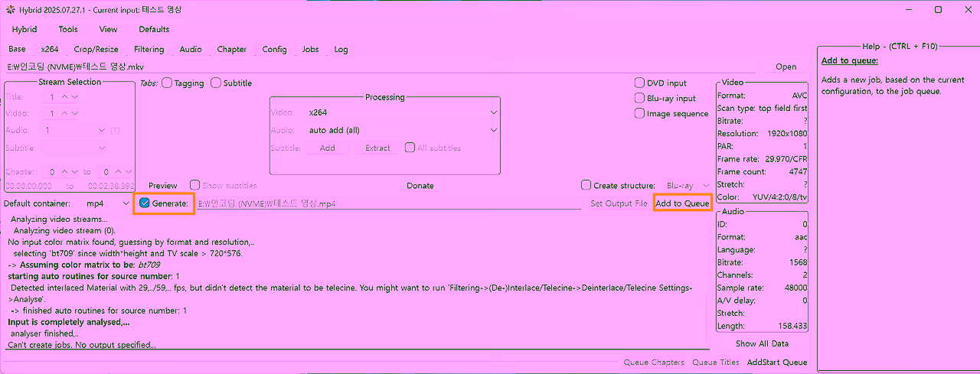The height and width of the screenshot is (374, 980).
Task: Switch to the Jobs tab
Action: [x=310, y=49]
